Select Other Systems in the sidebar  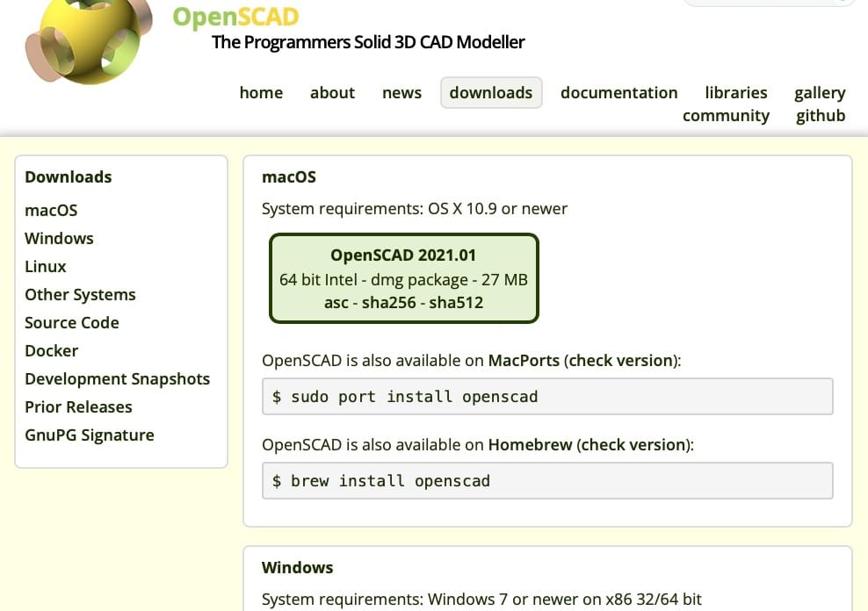point(80,295)
